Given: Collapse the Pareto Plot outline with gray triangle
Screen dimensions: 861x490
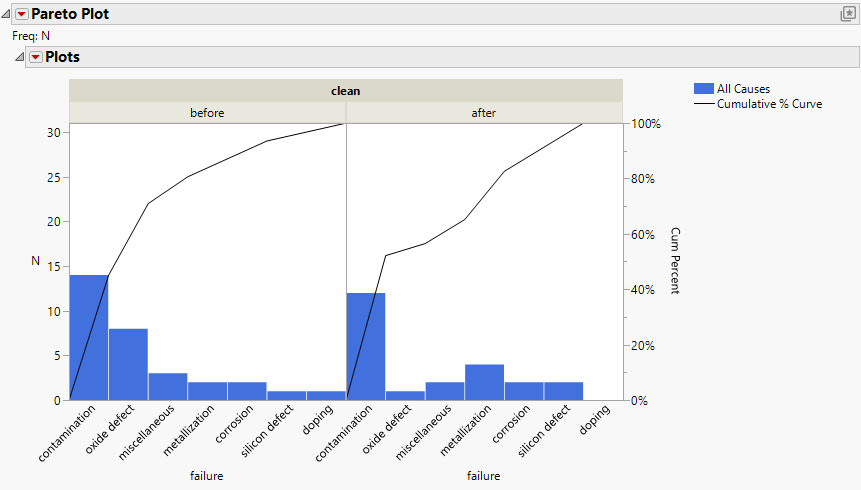Looking at the screenshot, I should [7, 14].
